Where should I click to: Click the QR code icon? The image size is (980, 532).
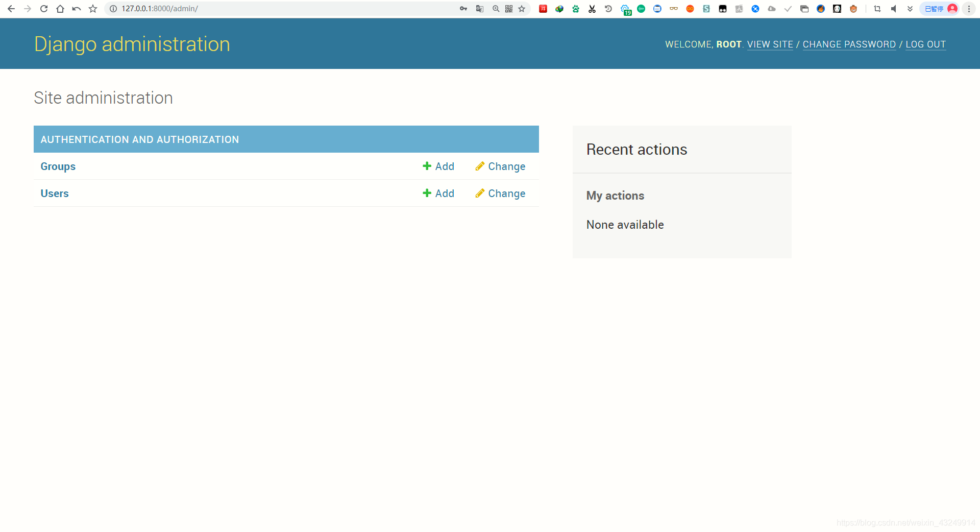509,9
